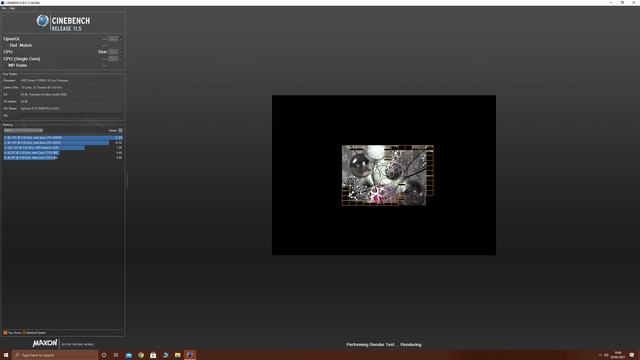Toggle the CPU (Single Core) test checkbox
The width and height of the screenshot is (640, 360).
pos(121,59)
